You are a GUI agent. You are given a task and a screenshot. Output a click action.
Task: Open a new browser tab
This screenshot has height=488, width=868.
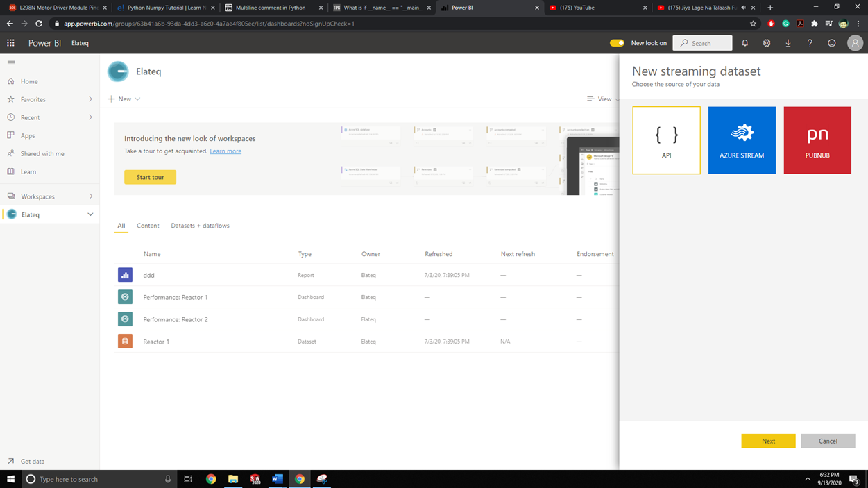(770, 8)
